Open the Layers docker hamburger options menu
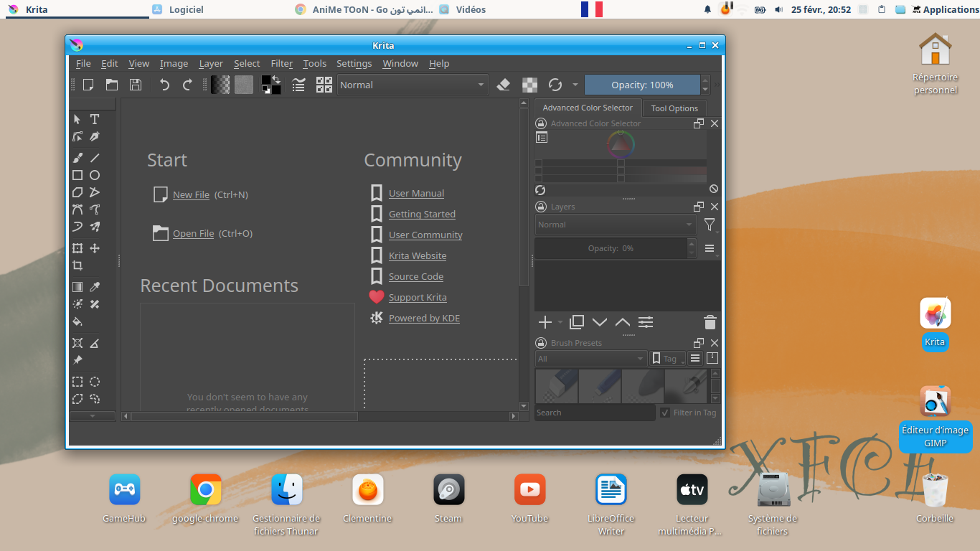 tap(710, 248)
